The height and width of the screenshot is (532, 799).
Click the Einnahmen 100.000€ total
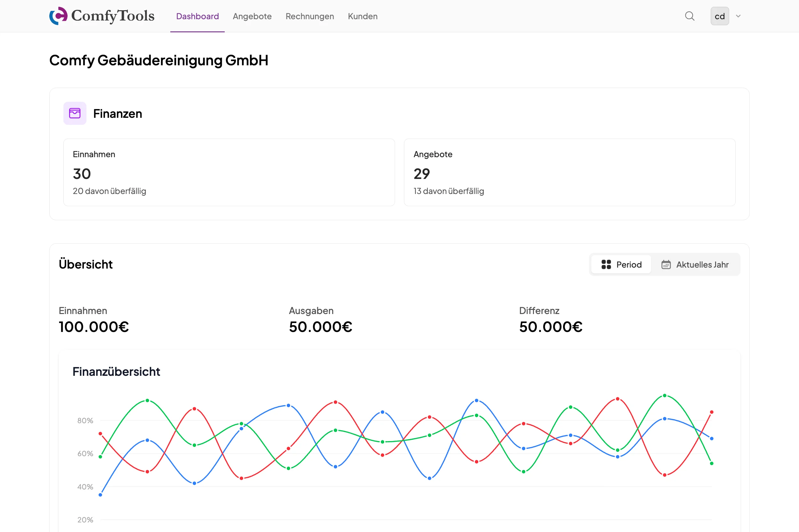(94, 327)
